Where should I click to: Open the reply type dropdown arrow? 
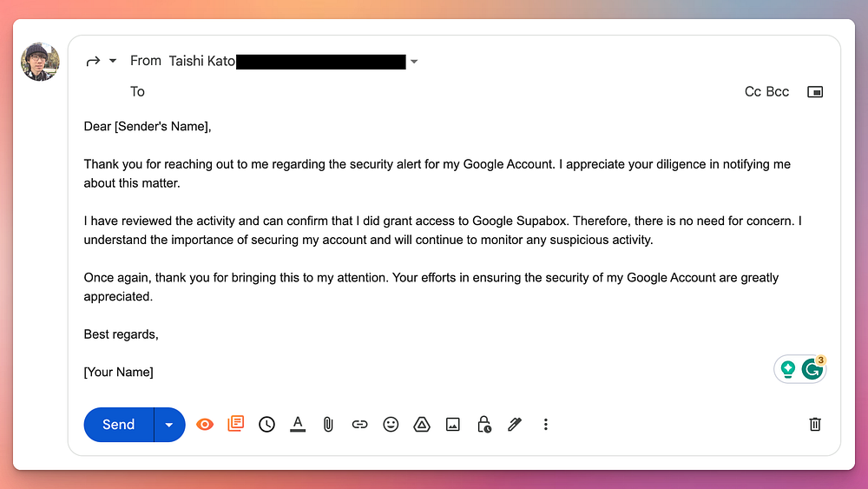[112, 62]
